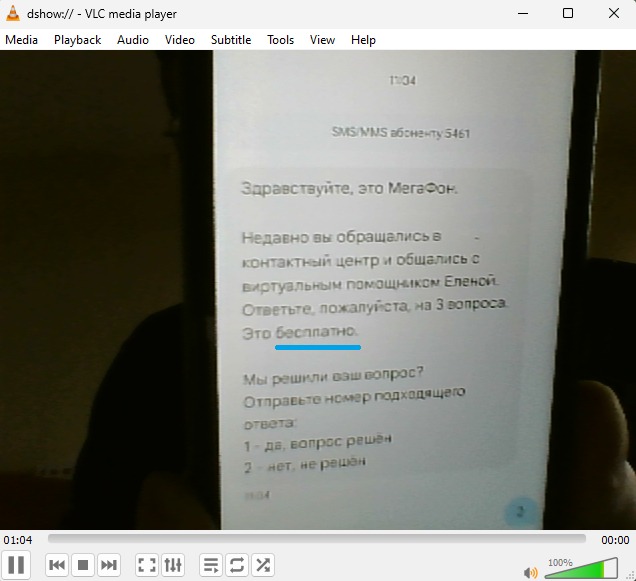Toggle the playlist view
636x581 pixels.
point(211,565)
